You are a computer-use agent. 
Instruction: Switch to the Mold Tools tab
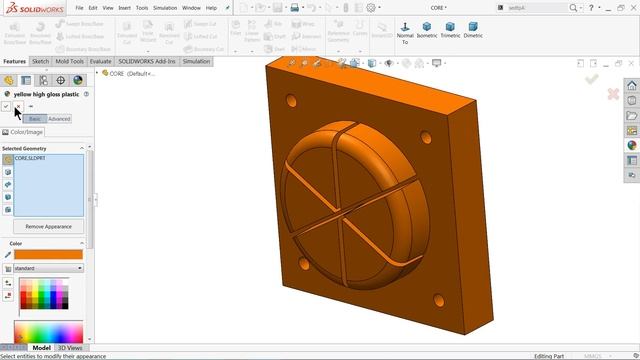click(x=69, y=61)
